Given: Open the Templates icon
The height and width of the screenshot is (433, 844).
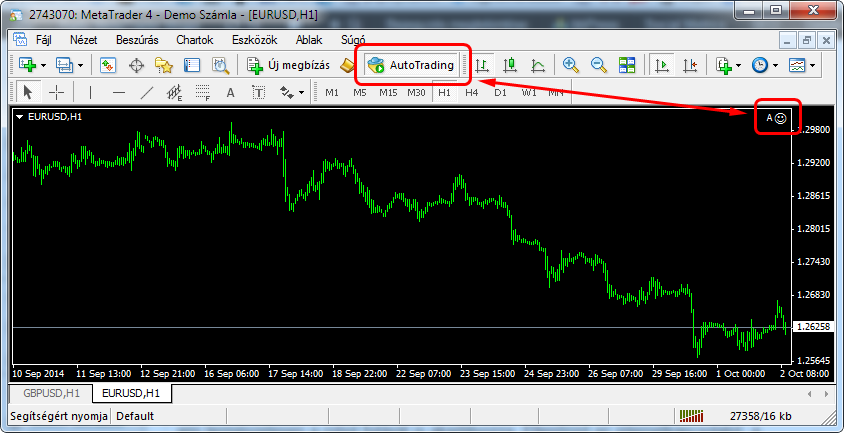Looking at the screenshot, I should tap(797, 66).
